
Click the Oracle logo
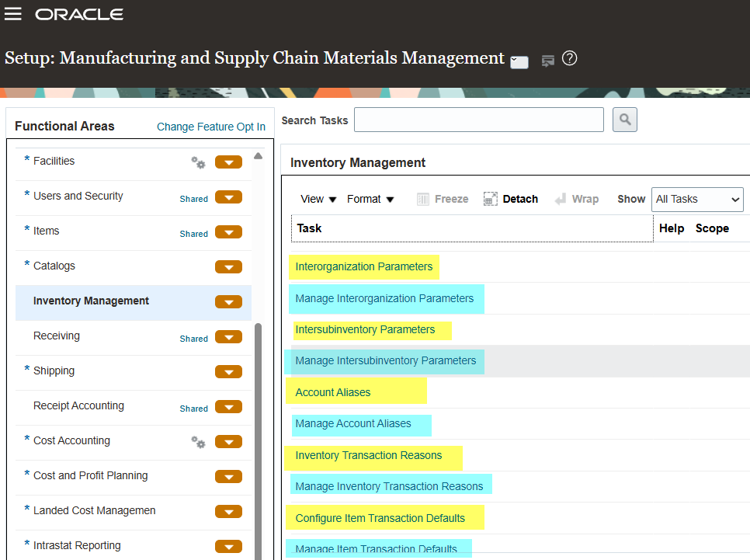78,13
